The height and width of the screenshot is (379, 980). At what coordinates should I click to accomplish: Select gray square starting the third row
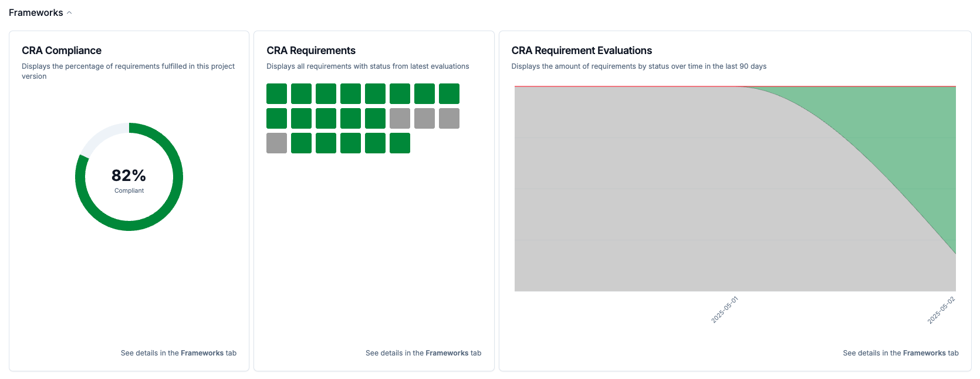point(276,143)
